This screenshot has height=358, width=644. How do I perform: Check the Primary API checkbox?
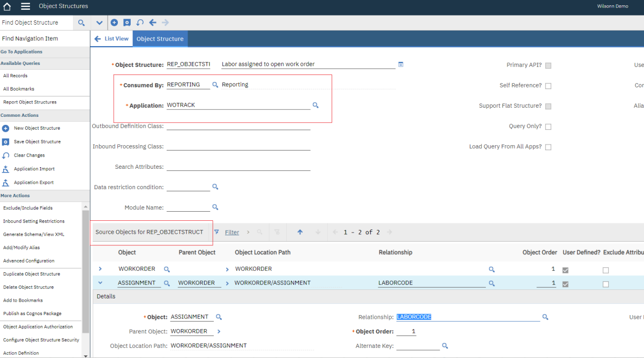[x=548, y=65]
